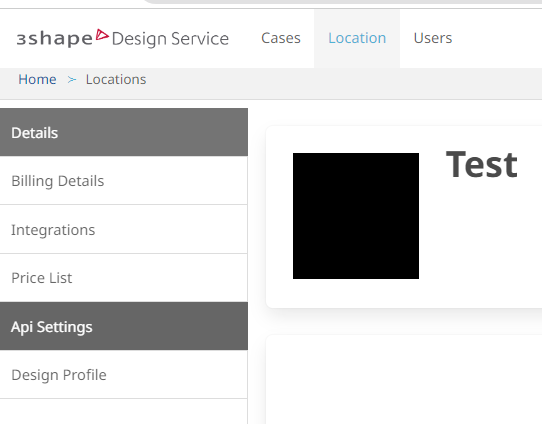Click the browser address bar at the top
The height and width of the screenshot is (424, 542).
(342, 2)
